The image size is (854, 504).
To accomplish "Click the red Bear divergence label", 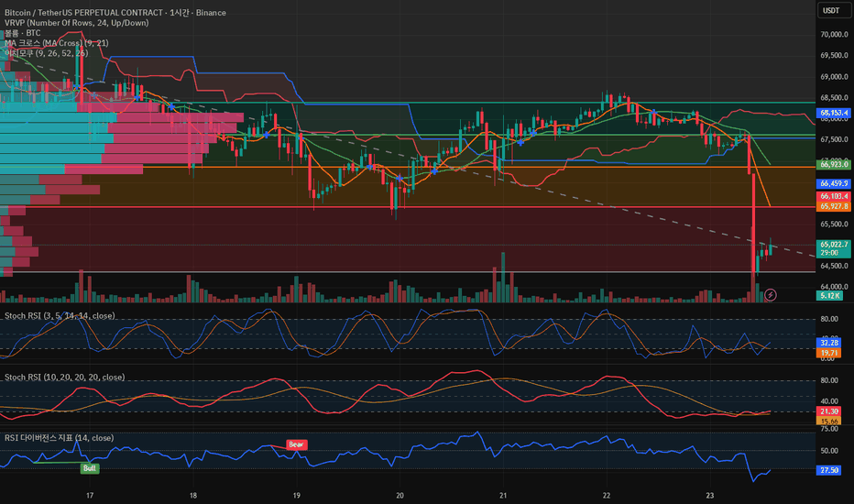I will pos(296,444).
